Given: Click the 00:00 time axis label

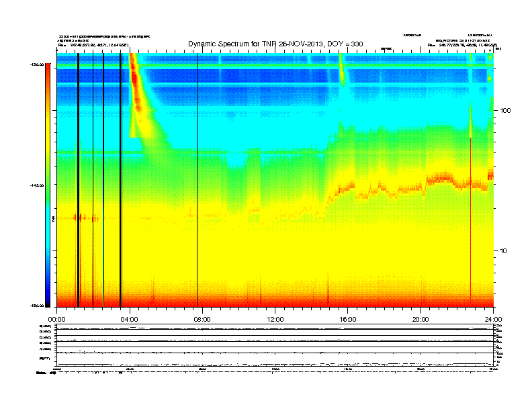Looking at the screenshot, I should click(x=56, y=320).
